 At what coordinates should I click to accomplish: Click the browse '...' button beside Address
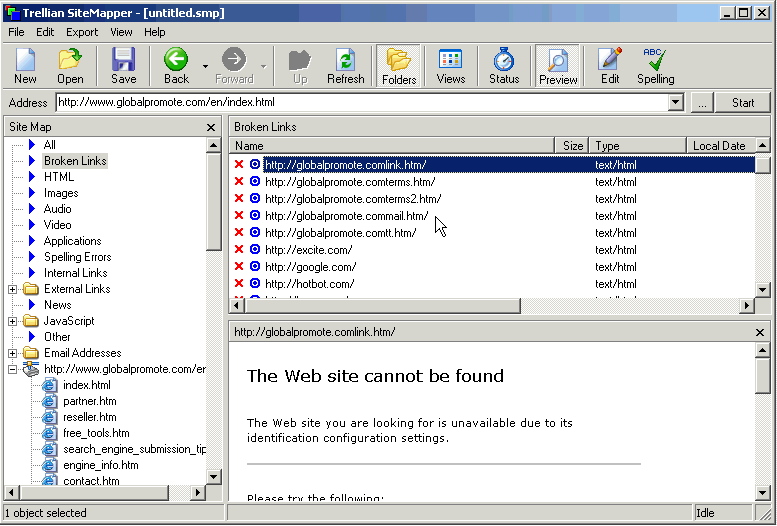click(702, 103)
